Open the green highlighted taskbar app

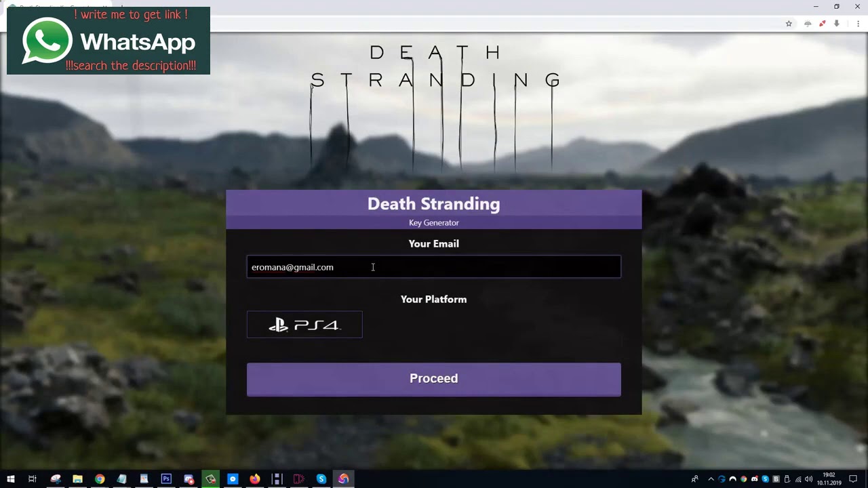pos(210,479)
